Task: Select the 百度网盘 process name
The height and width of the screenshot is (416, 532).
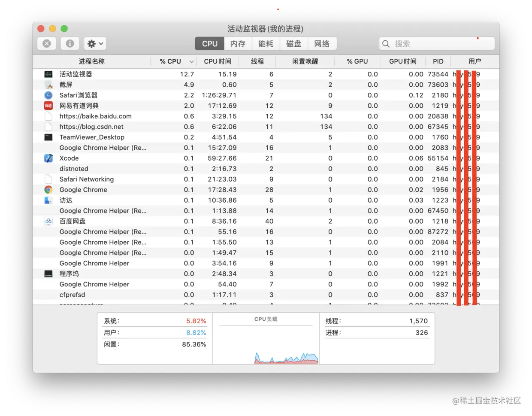Action: click(x=73, y=222)
